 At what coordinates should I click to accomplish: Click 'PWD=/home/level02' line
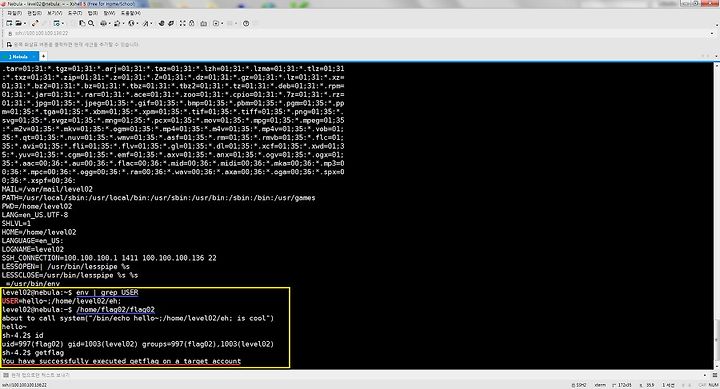pyautogui.click(x=37, y=206)
